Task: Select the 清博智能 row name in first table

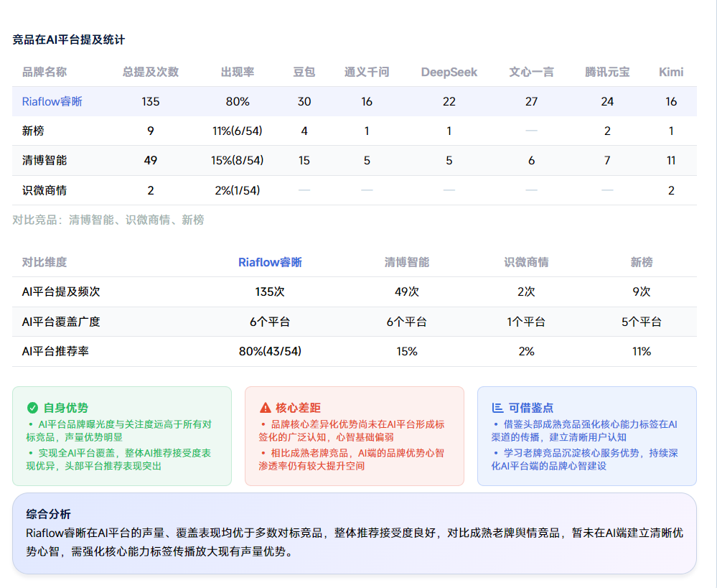Action: point(44,160)
